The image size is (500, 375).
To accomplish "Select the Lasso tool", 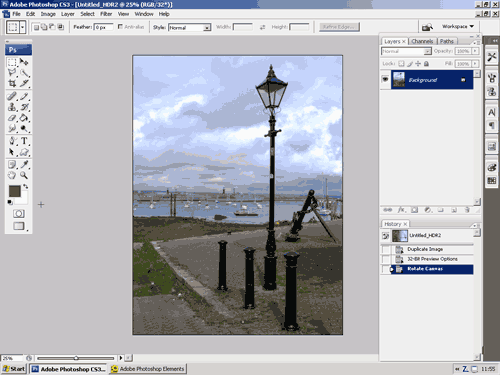I will [x=12, y=73].
